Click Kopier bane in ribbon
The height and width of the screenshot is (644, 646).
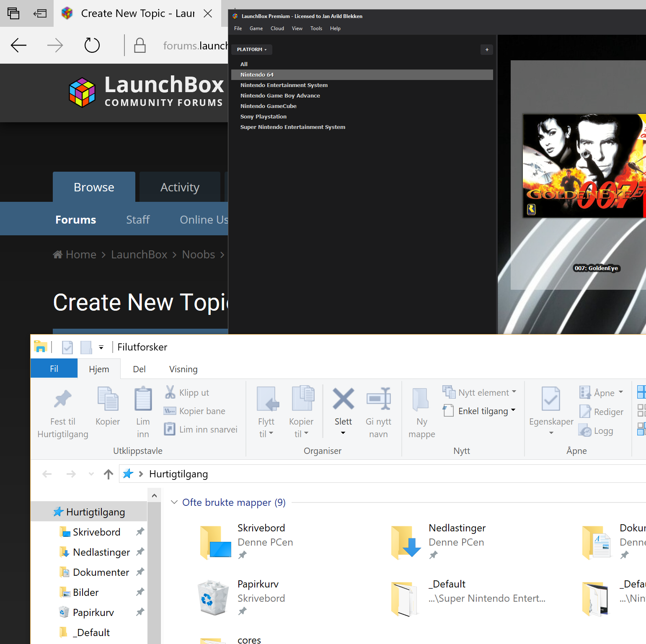coord(194,411)
